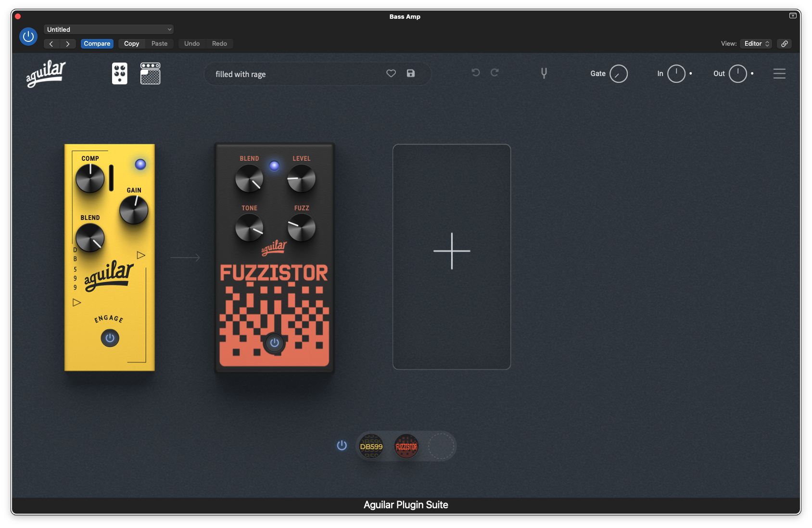The height and width of the screenshot is (528, 812).
Task: Click the Undo button in the header
Action: coord(192,44)
